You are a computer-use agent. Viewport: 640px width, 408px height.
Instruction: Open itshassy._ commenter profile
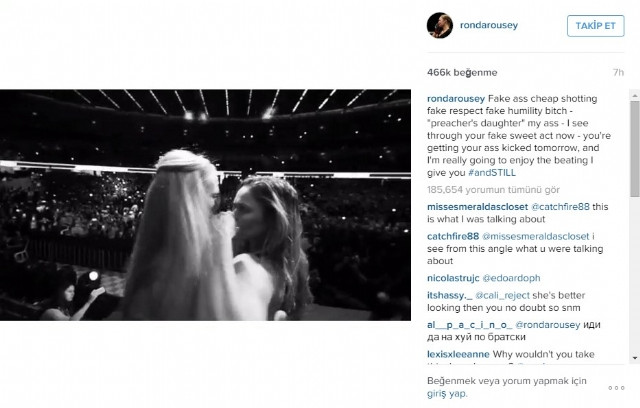point(449,295)
